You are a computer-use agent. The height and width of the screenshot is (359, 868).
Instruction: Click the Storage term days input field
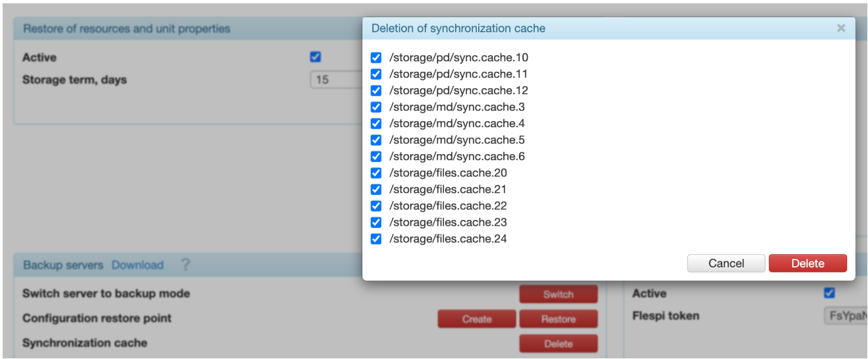click(336, 80)
